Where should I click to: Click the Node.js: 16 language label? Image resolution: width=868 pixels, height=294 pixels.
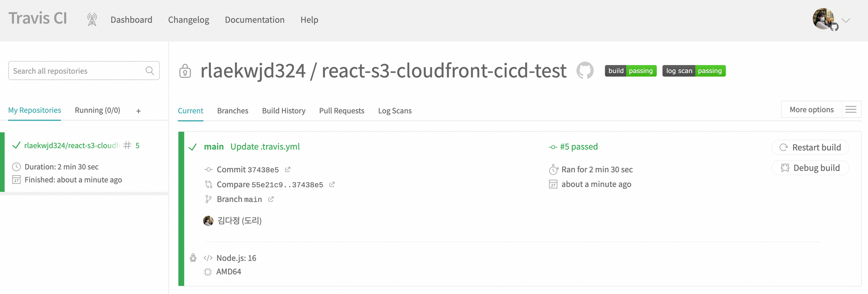[x=237, y=258]
